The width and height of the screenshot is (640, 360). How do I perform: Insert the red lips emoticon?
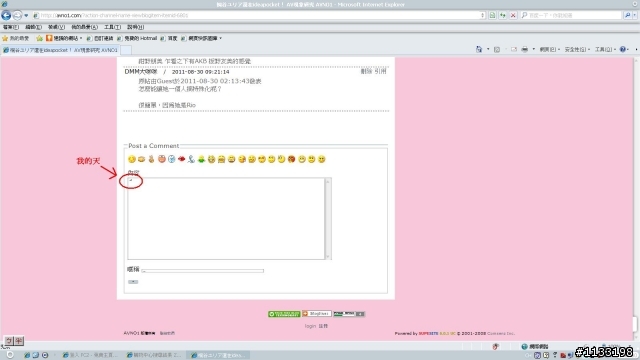coord(182,159)
